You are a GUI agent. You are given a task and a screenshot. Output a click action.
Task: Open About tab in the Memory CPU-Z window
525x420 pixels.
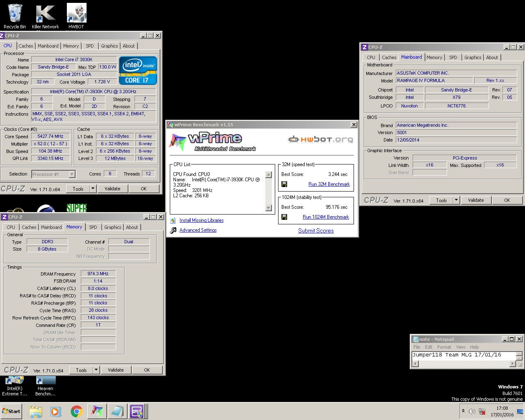tap(132, 227)
